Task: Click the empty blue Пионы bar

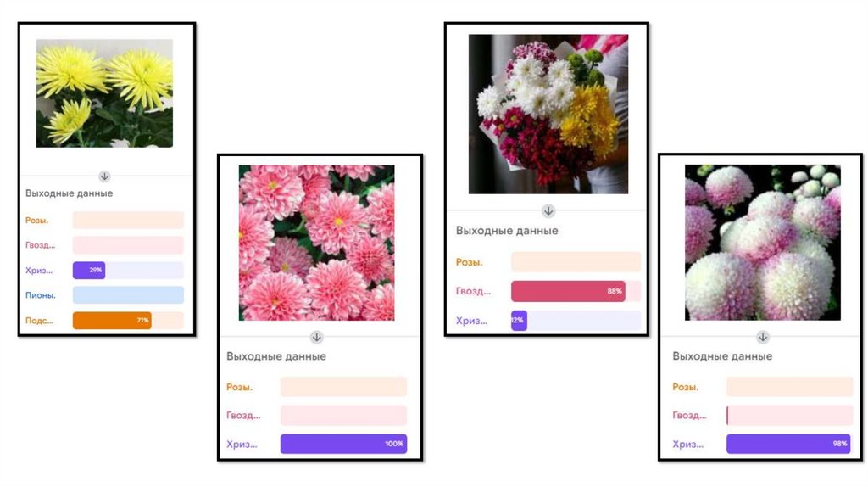Action: point(128,295)
